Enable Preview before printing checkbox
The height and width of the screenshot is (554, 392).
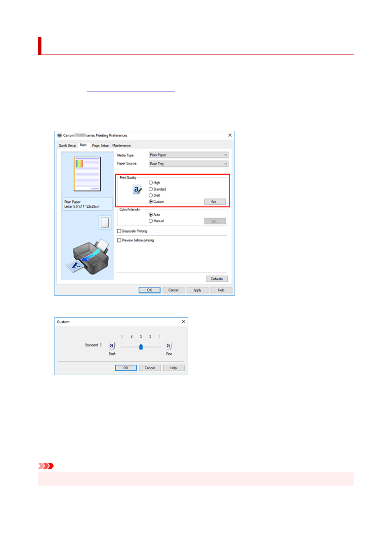click(x=136, y=240)
